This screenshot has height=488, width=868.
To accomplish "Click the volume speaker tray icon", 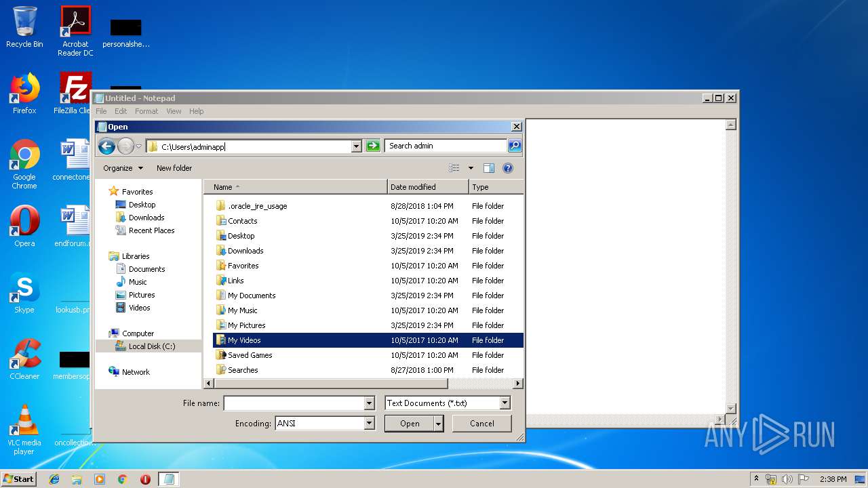I will pyautogui.click(x=787, y=479).
